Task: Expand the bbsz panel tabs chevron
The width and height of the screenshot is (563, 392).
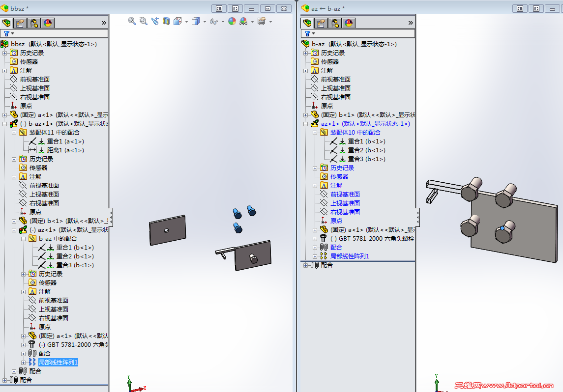Action: pyautogui.click(x=104, y=23)
